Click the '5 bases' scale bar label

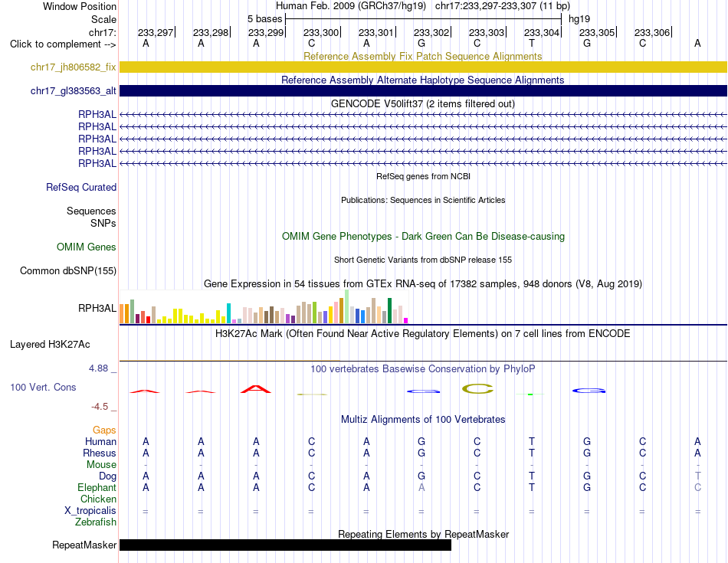tap(264, 19)
